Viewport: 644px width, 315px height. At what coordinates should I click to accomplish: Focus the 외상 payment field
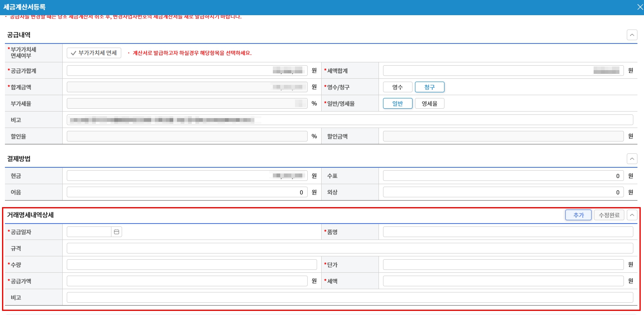[503, 192]
